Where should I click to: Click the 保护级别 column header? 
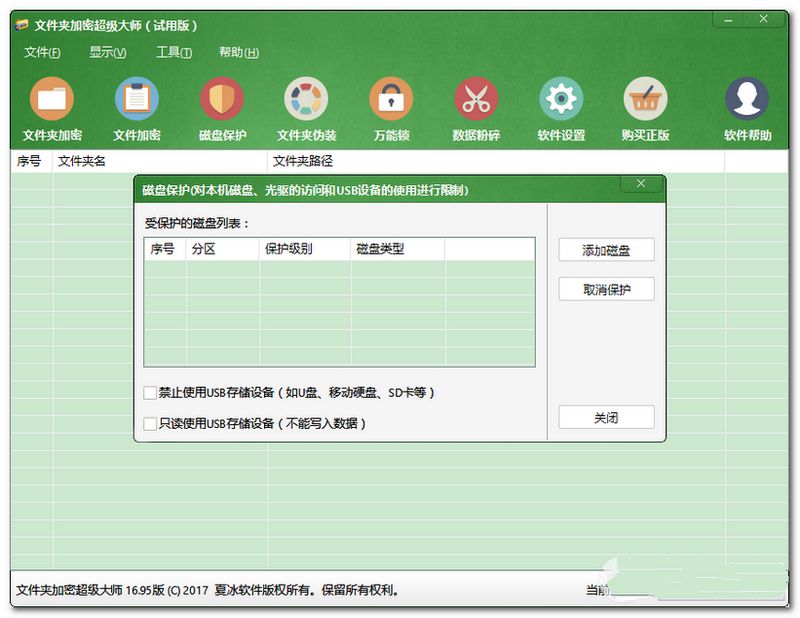pos(305,249)
